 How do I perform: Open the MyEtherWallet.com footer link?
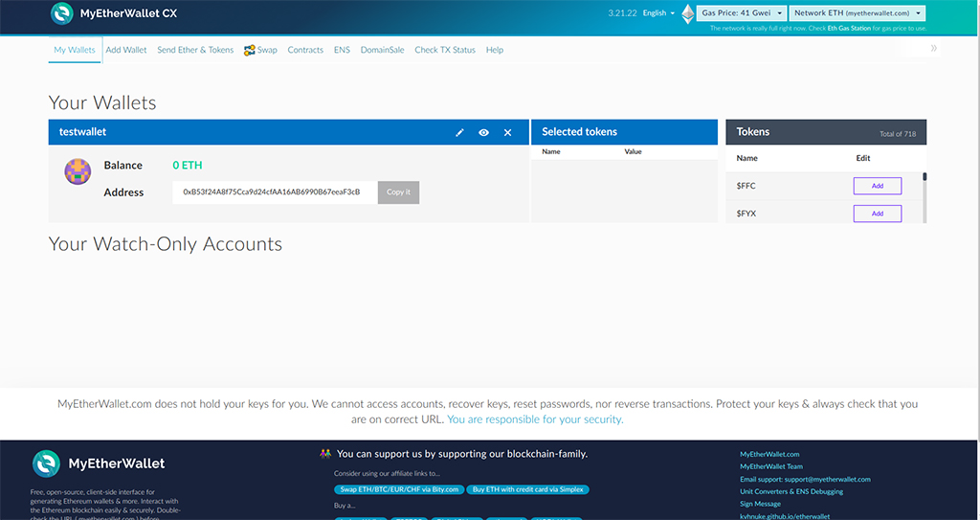[x=769, y=454]
